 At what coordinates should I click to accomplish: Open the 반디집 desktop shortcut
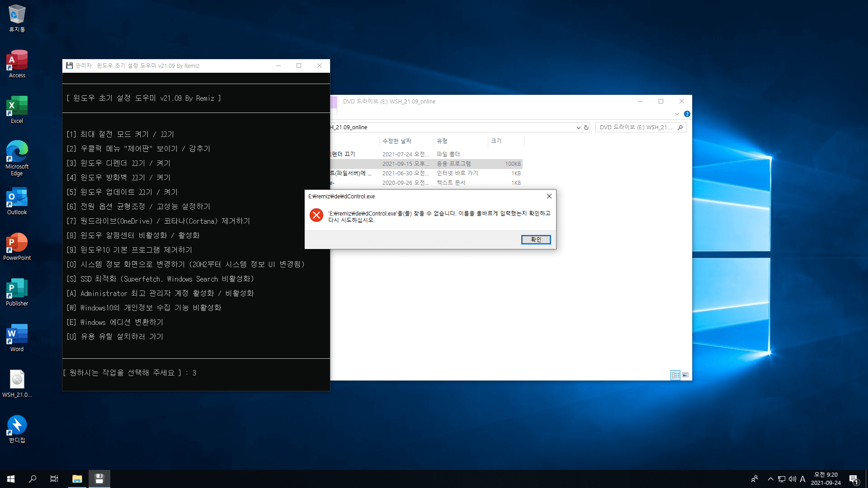(x=17, y=429)
